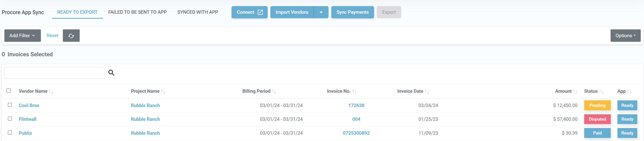Click the magnifying glass search icon
Image resolution: width=644 pixels, height=141 pixels.
(x=111, y=73)
